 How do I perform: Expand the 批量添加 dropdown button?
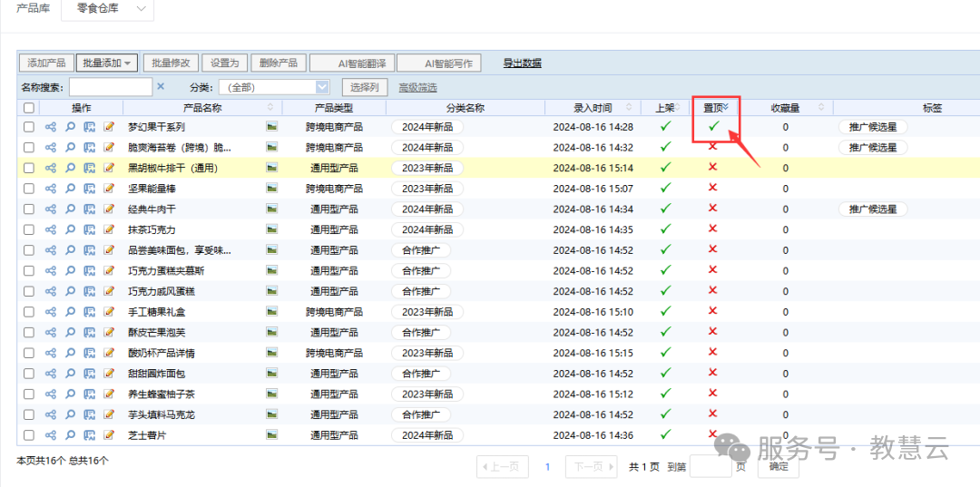pyautogui.click(x=107, y=63)
